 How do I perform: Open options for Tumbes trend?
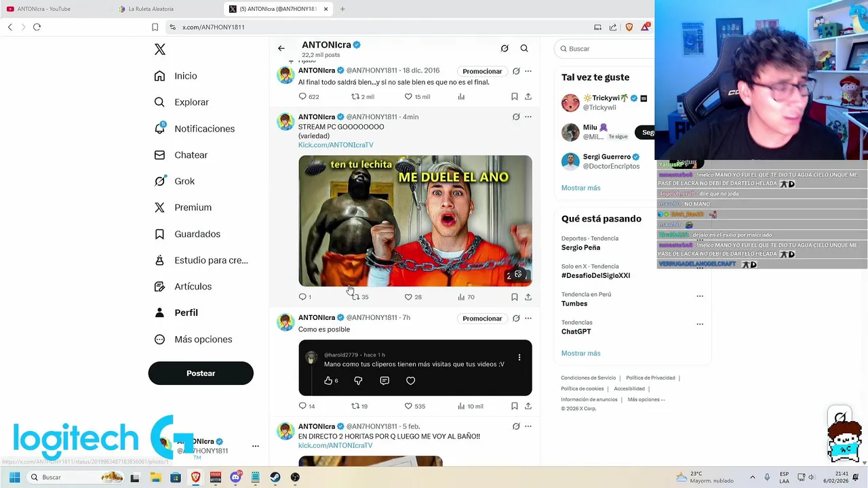click(x=700, y=296)
